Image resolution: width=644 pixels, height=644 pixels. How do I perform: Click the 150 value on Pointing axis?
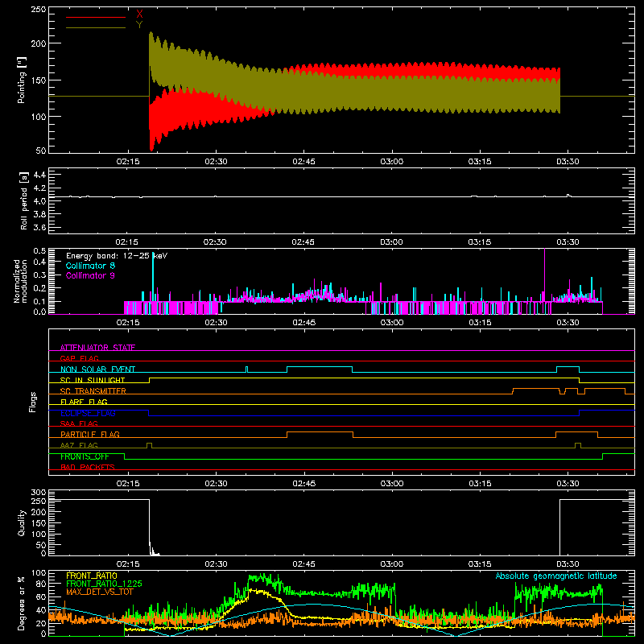click(38, 80)
